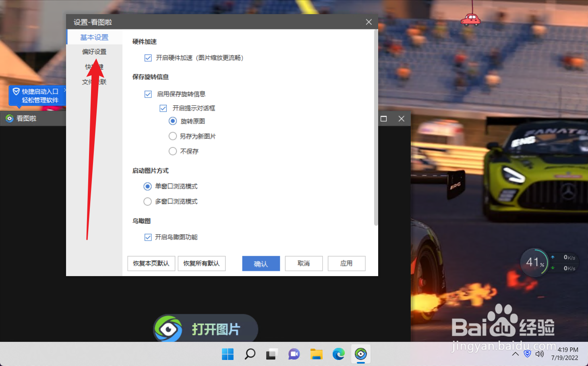Open the Chat app on taskbar
588x366 pixels.
coord(294,354)
